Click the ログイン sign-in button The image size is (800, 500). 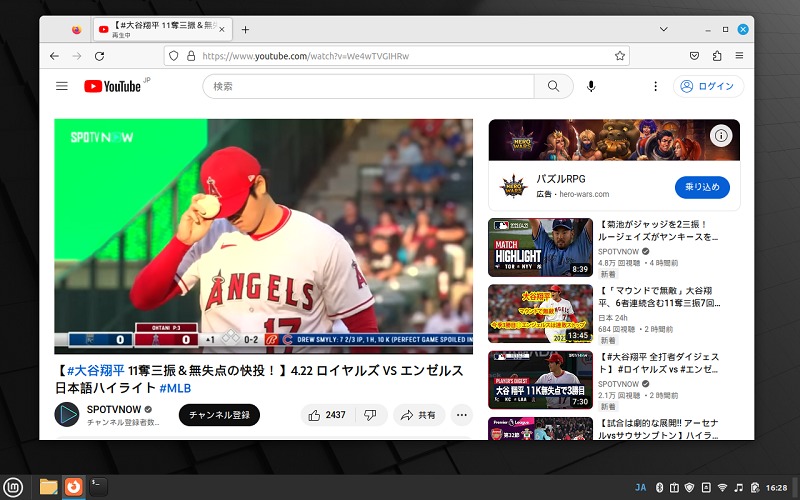coord(708,86)
